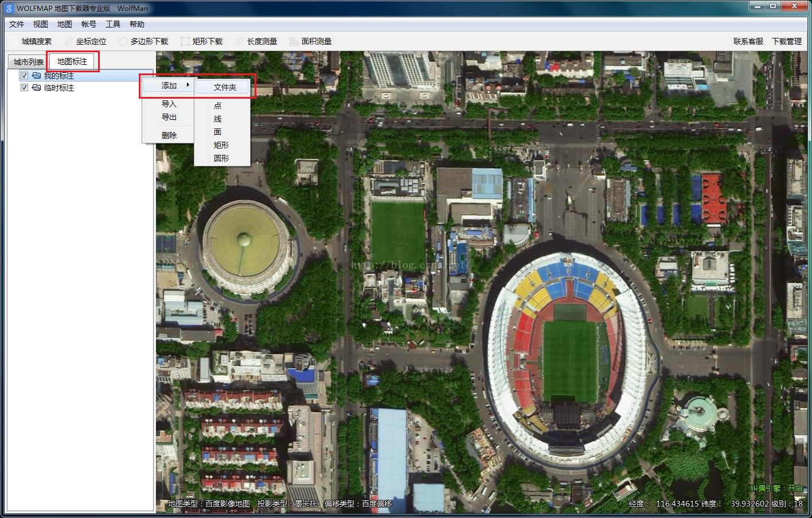Viewport: 812px width, 518px height.
Task: Select 圆形 in the submenu
Action: [221, 158]
